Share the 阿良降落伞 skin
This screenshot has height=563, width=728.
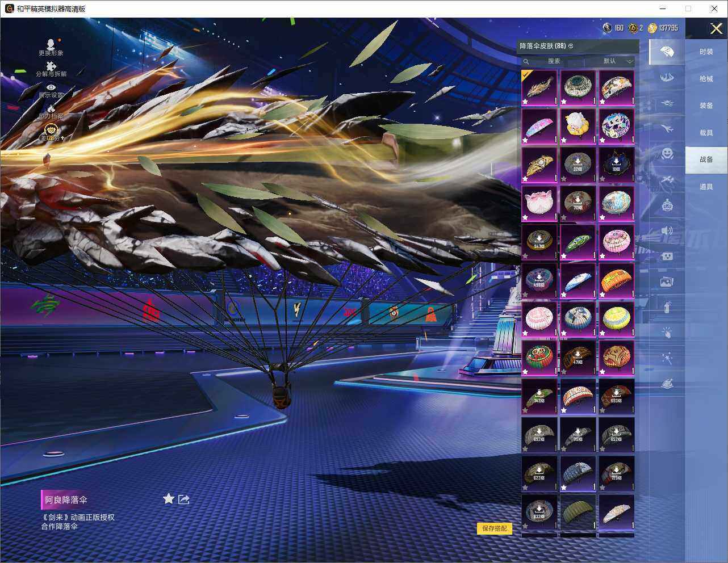coord(183,499)
